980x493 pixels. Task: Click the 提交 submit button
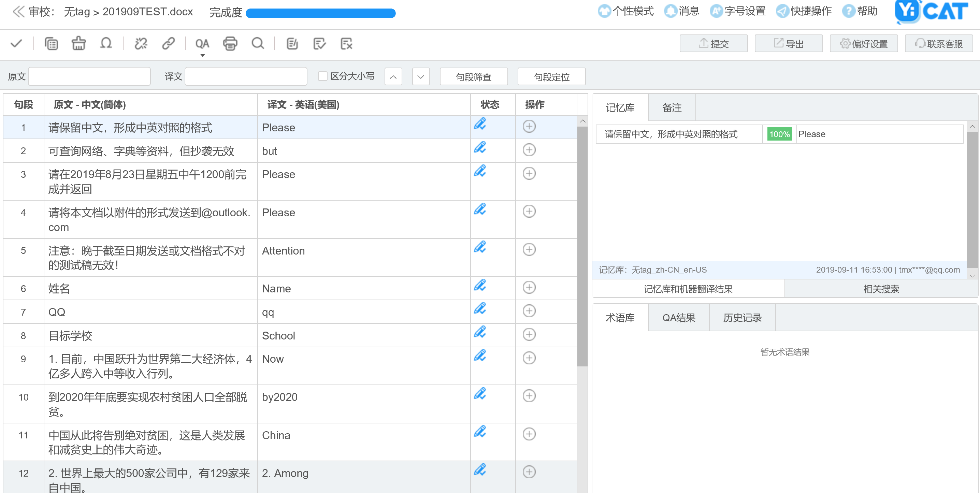click(713, 43)
